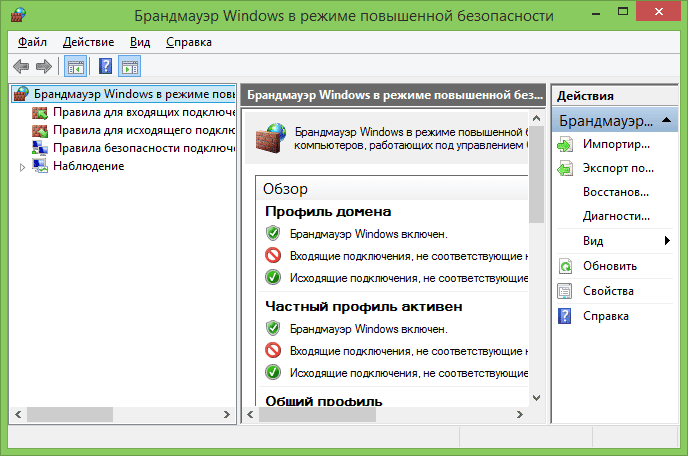Click center pane horizontal scroll left arrow
The width and height of the screenshot is (688, 456).
click(x=250, y=414)
